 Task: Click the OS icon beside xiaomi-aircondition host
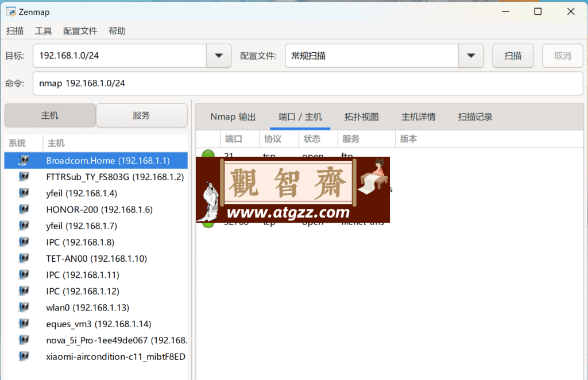click(24, 356)
